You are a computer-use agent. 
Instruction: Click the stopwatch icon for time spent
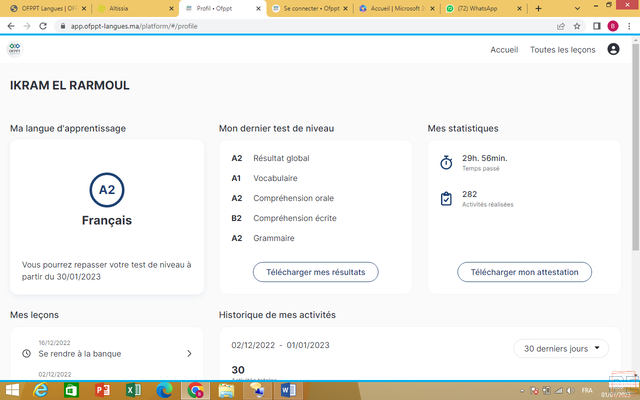point(446,162)
